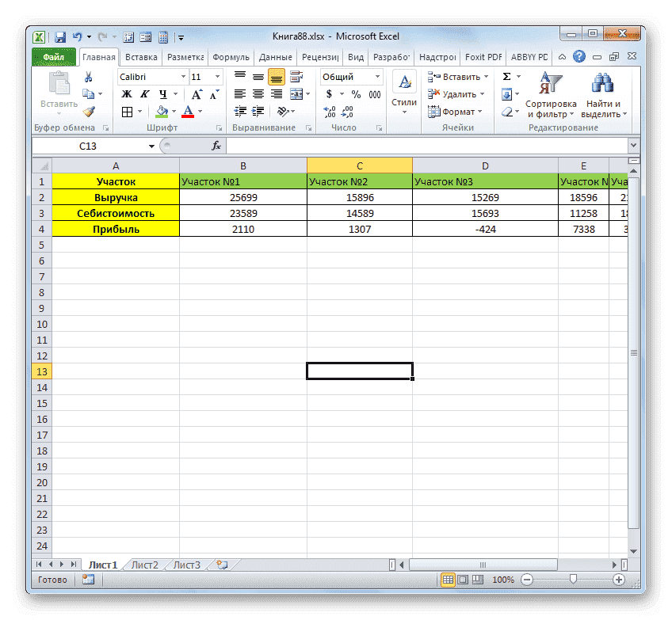Click the red font color swatch
The height and width of the screenshot is (620, 672).
click(x=187, y=117)
